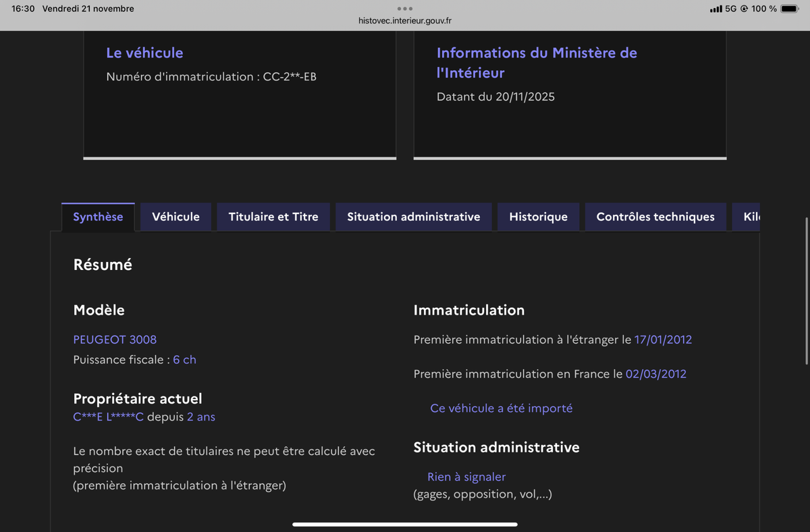
Task: Select the Historique tab
Action: [x=538, y=217]
